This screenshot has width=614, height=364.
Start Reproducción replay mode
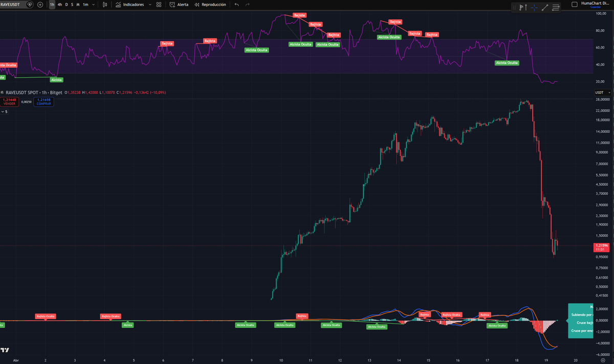pos(210,4)
